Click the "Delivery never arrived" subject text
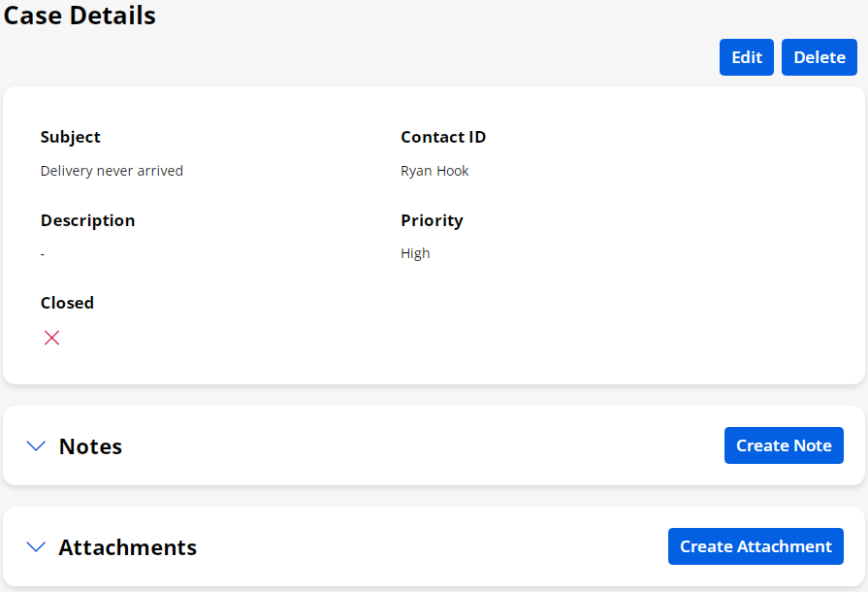Screen dimensions: 868x592 pos(112,171)
